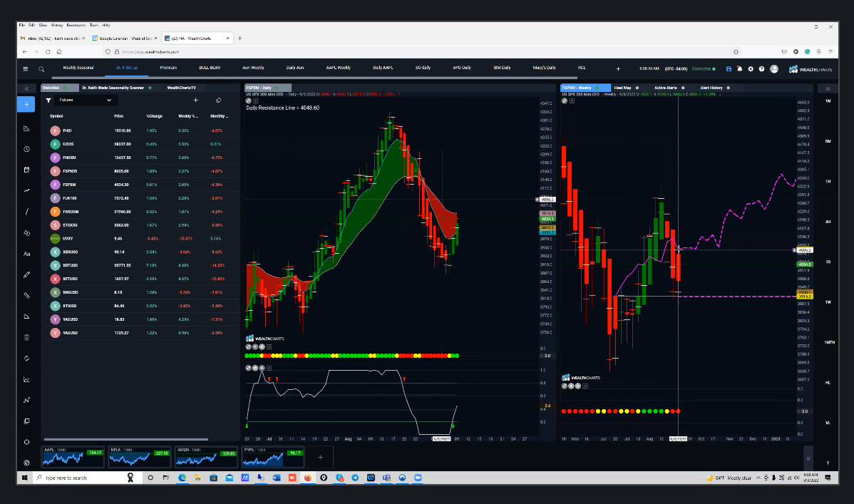
Task: Sort watchlist by Symbol column header
Action: [x=56, y=116]
